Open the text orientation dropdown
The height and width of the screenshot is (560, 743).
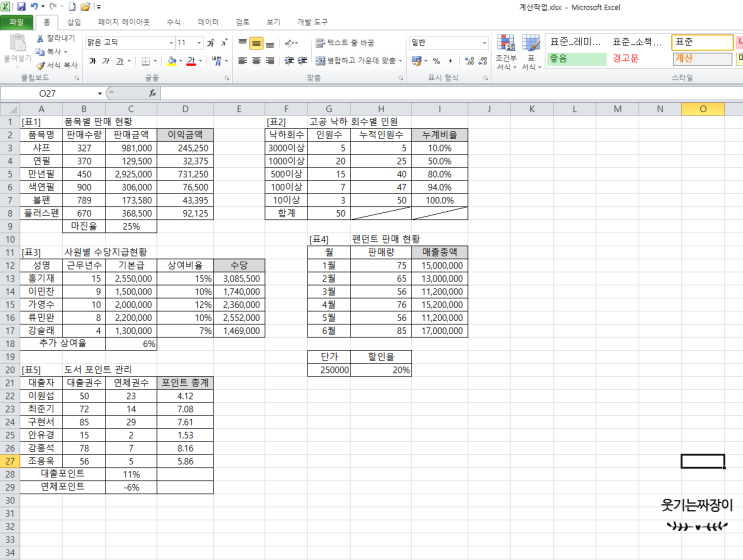coord(290,43)
